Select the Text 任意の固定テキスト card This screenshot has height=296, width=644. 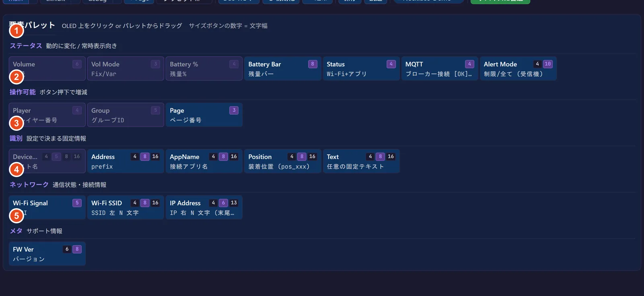(361, 161)
